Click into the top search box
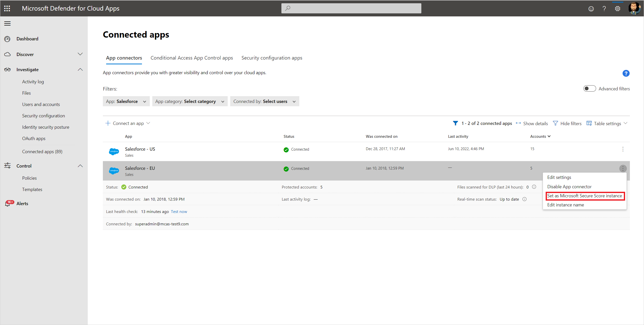Screen dimensions: 644x325 point(351,8)
